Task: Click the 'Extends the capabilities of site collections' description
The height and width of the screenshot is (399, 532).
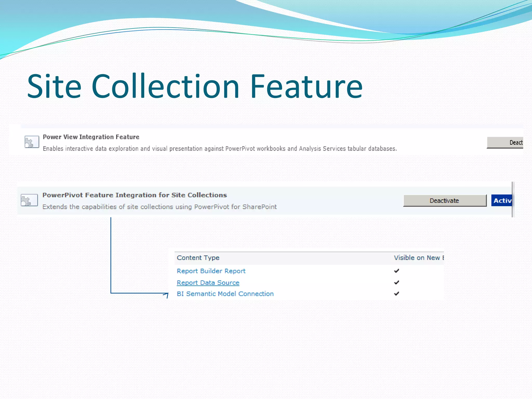Action: pos(159,207)
